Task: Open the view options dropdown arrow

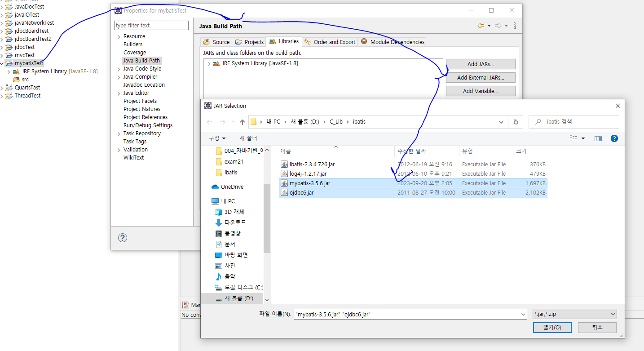Action: [x=583, y=138]
